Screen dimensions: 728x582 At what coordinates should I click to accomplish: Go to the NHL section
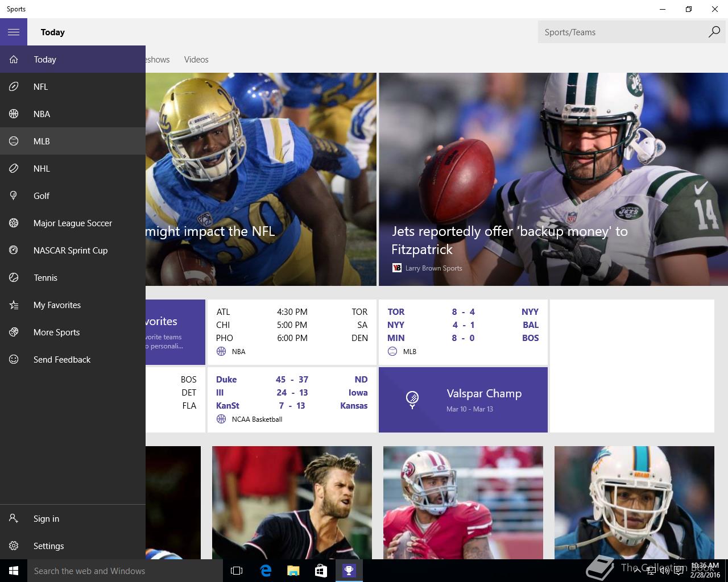point(73,168)
